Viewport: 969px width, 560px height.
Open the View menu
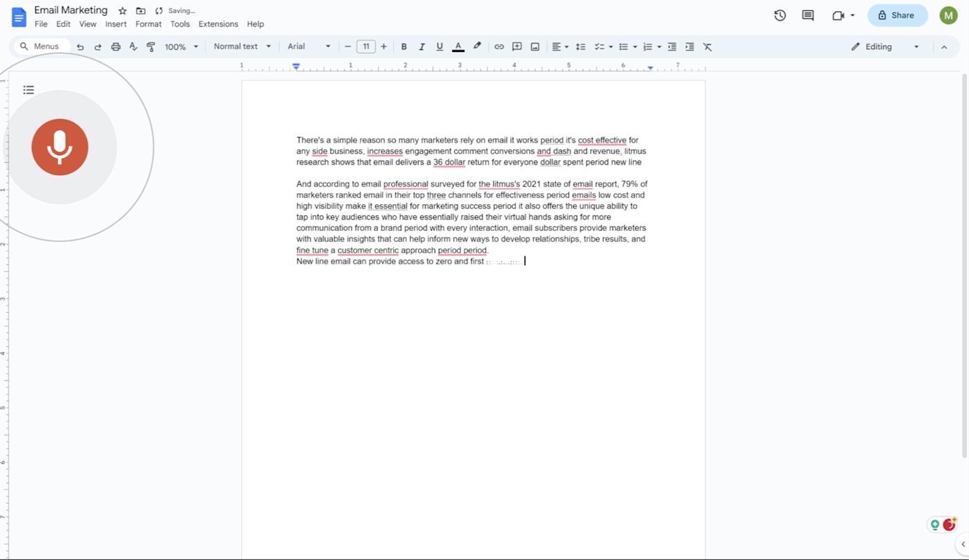coord(88,24)
